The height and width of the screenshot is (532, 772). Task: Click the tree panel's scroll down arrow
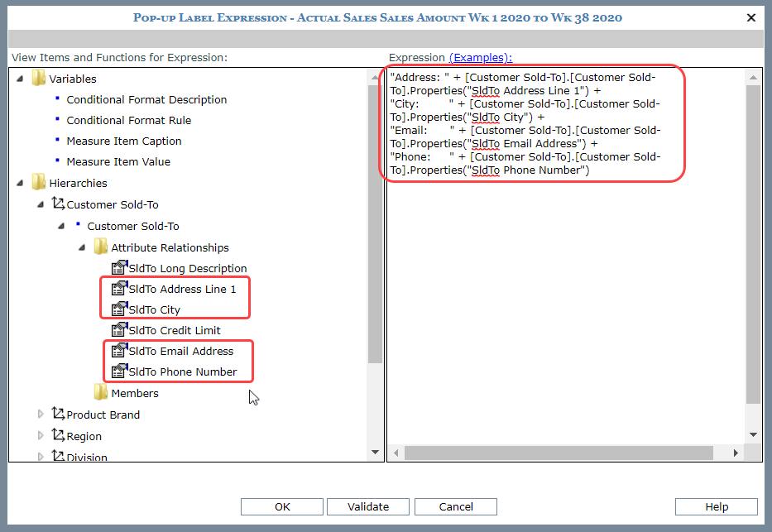tap(376, 453)
